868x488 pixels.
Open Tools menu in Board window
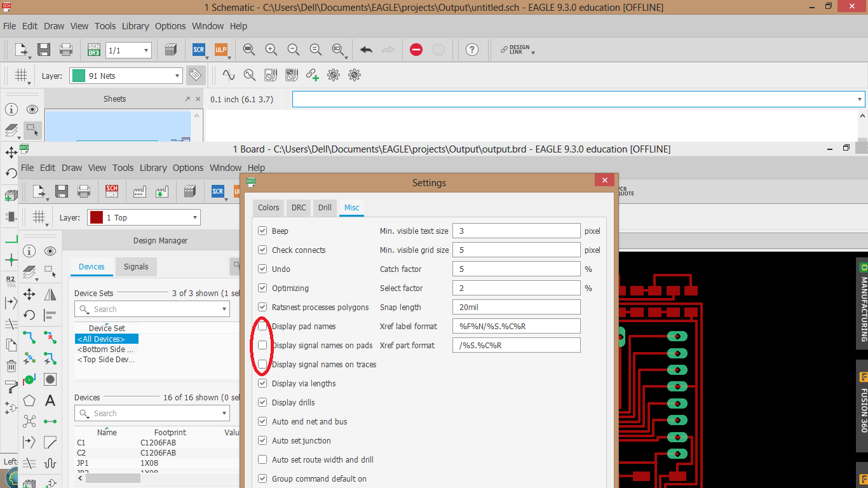click(x=123, y=168)
